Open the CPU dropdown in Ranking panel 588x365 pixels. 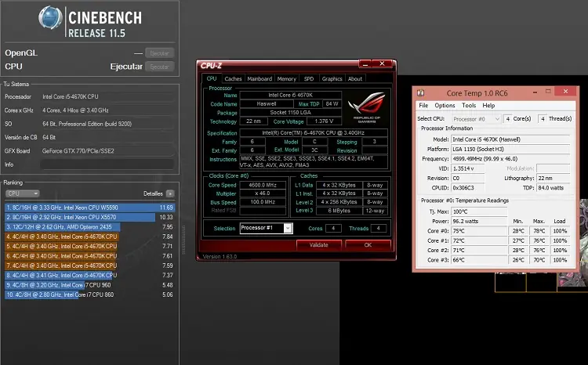tap(22, 193)
